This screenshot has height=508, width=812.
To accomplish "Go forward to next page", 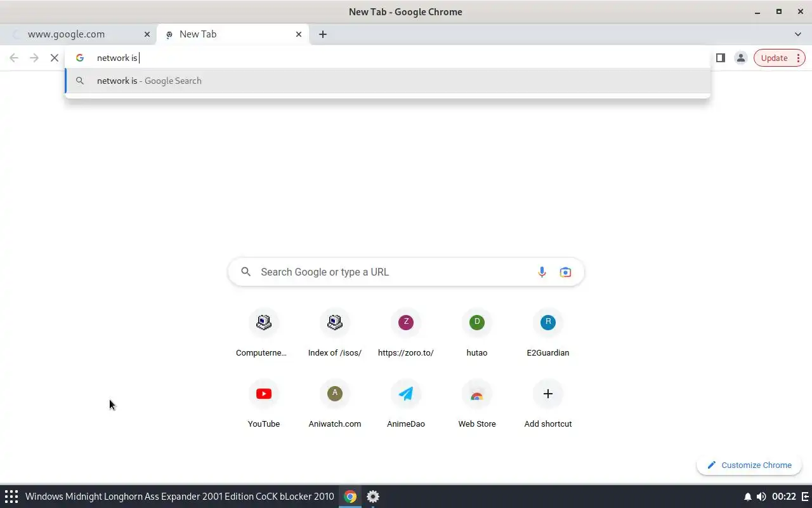I will (x=34, y=58).
